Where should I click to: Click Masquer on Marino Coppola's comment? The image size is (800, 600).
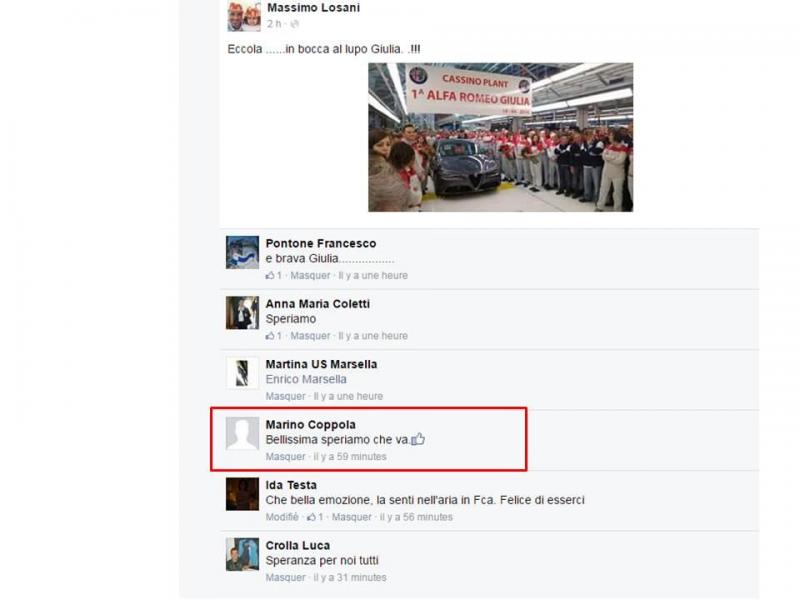[285, 457]
